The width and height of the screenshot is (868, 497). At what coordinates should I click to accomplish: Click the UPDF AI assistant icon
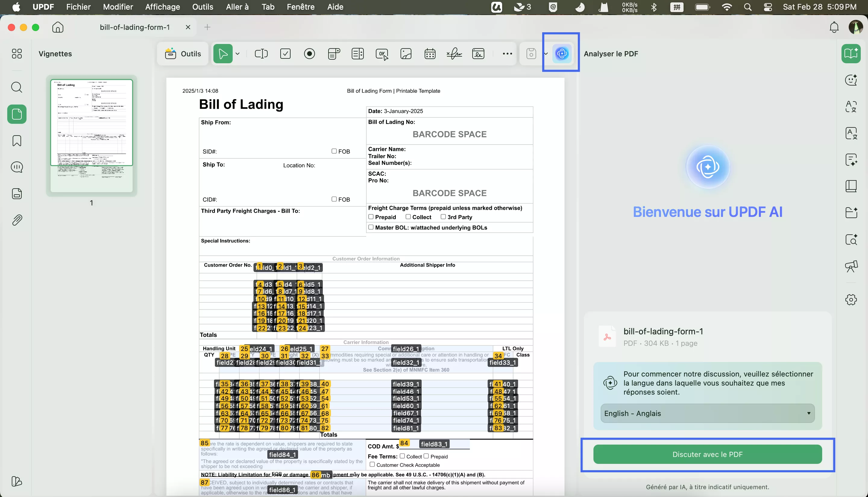tap(562, 54)
